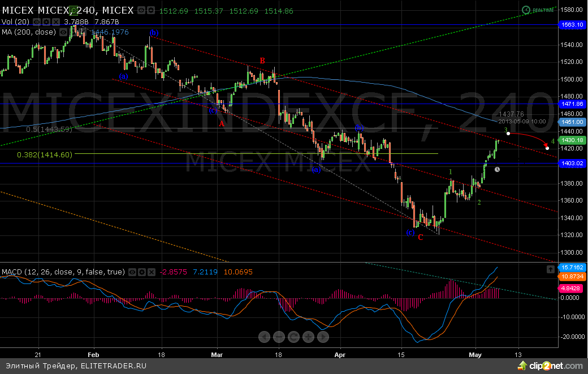Click the 1403.02 price level label

(572, 163)
